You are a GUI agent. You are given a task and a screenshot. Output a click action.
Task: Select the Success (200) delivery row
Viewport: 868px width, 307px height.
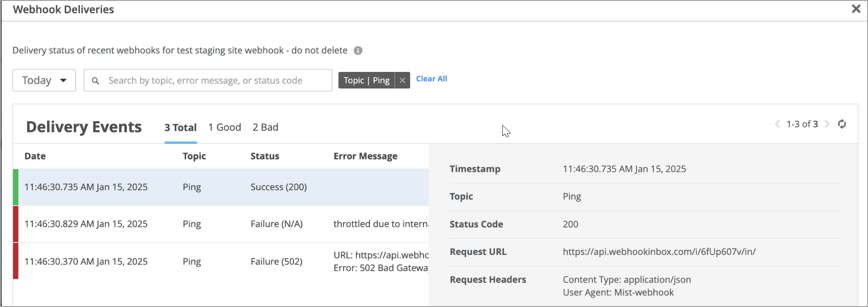pos(222,187)
